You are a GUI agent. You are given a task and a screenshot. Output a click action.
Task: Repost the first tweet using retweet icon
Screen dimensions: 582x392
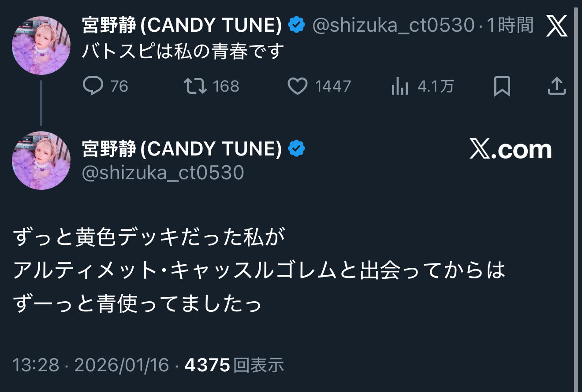tap(195, 86)
